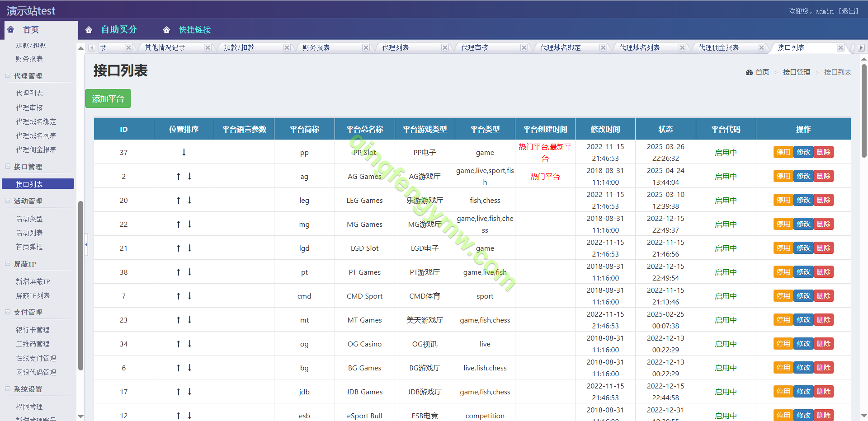Viewport: 868px width, 421px height.
Task: Disable the OG Casino platform via 停用
Action: coord(783,344)
